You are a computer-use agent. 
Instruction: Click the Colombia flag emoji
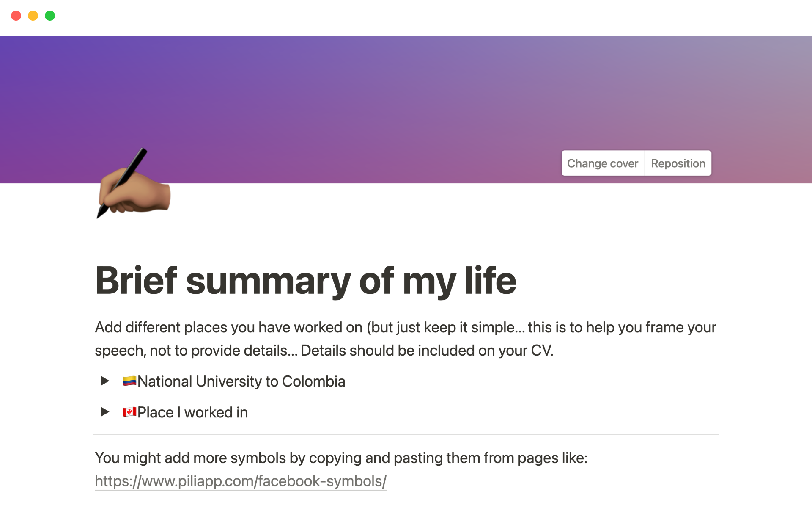click(129, 381)
